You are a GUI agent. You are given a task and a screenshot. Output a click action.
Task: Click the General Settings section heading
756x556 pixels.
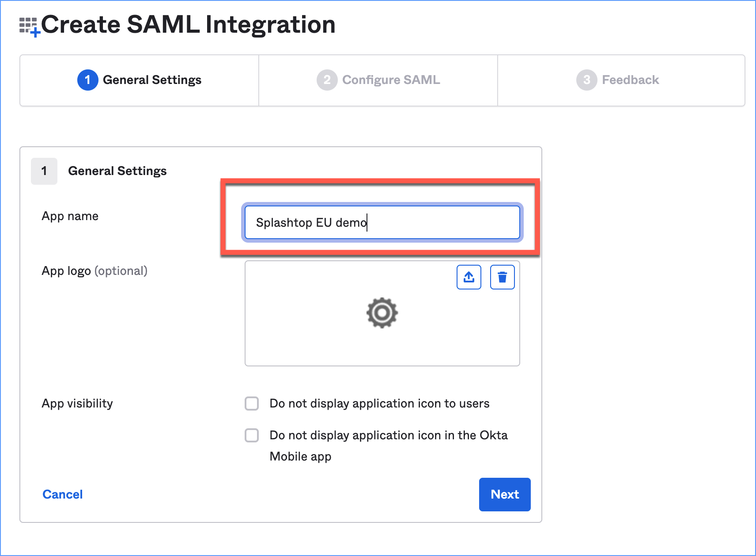117,171
